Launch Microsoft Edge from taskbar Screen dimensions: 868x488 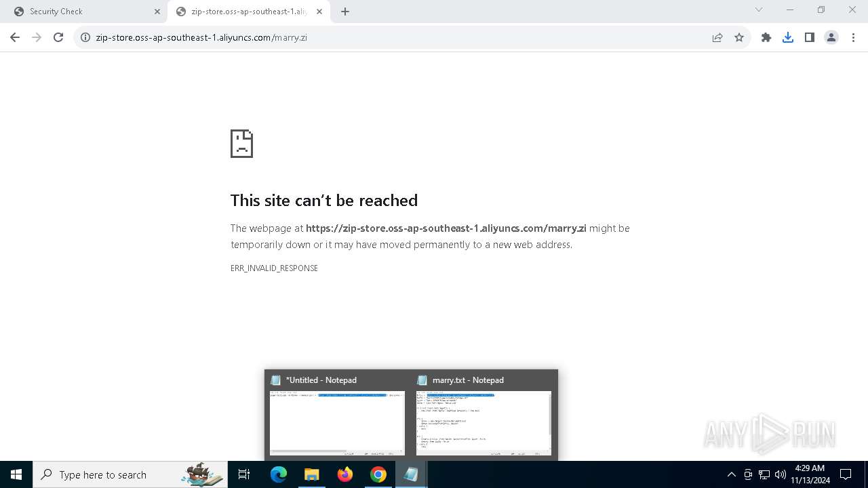coord(279,474)
